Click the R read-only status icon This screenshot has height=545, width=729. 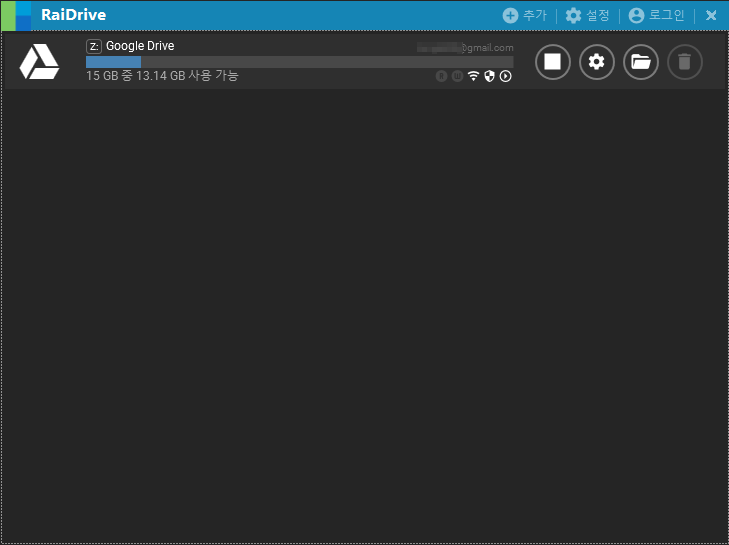[x=441, y=76]
